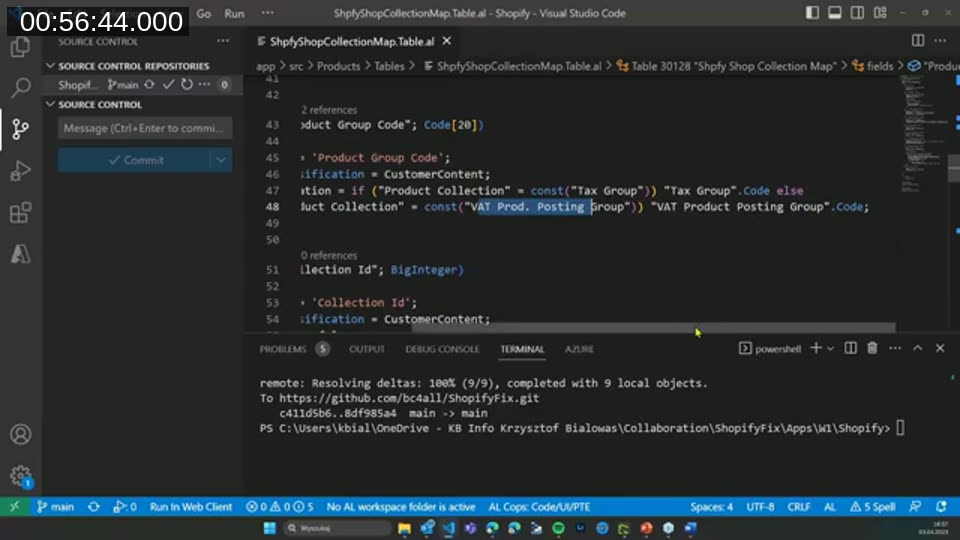Image resolution: width=960 pixels, height=540 pixels.
Task: Open the Azure view in activity bar
Action: click(20, 253)
